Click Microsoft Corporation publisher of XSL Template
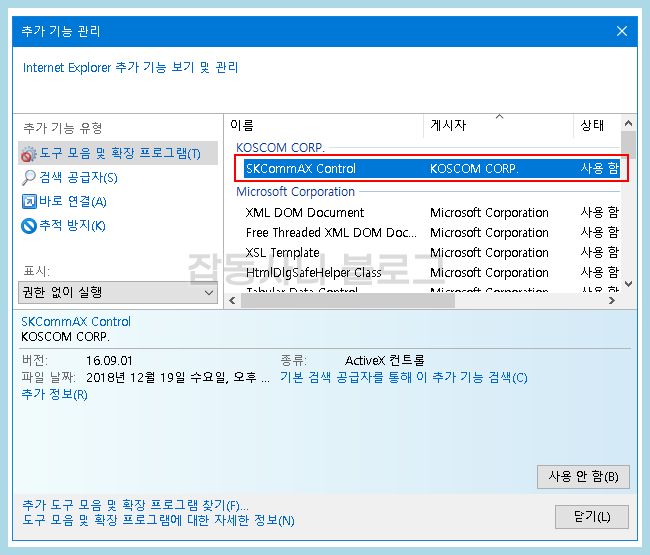The height and width of the screenshot is (555, 650). coord(489,252)
